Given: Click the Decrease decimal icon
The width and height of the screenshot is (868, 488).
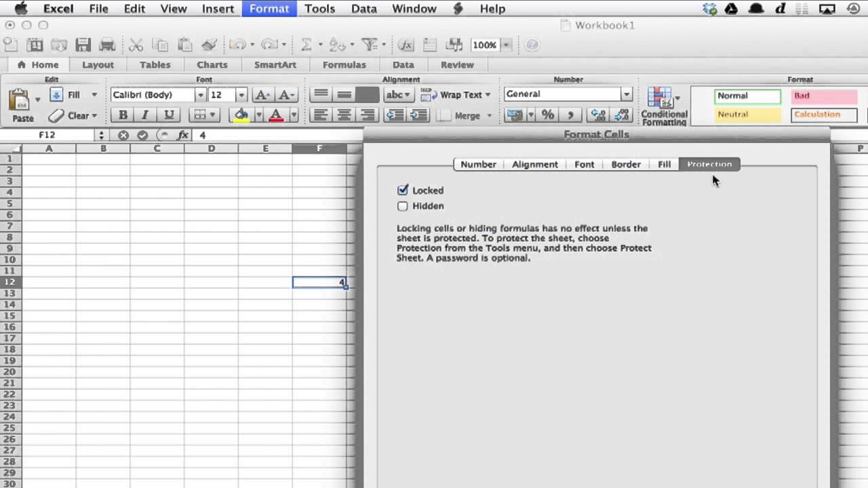Looking at the screenshot, I should [621, 115].
